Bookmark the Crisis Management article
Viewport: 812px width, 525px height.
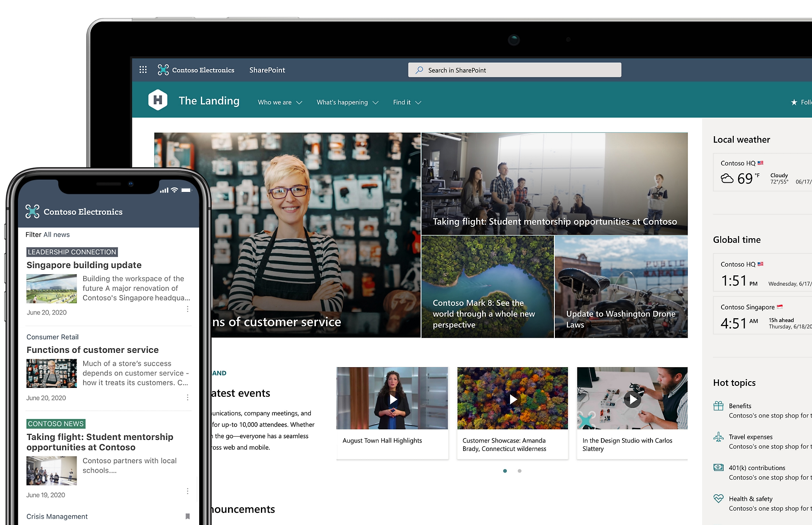coord(187,516)
